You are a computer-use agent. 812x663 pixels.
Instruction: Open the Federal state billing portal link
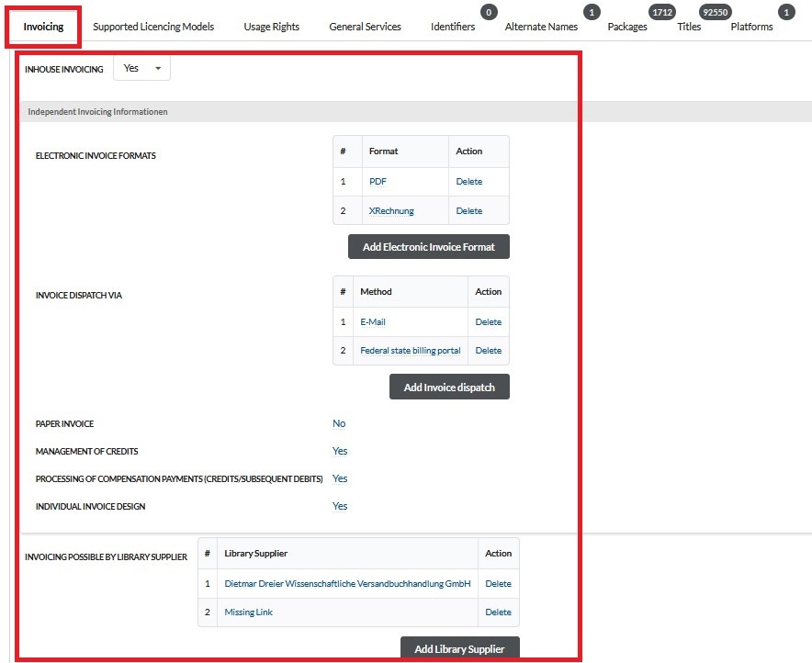click(x=411, y=351)
